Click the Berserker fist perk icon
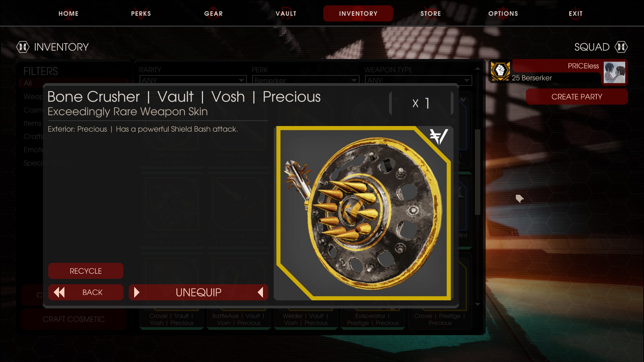 [x=500, y=70]
